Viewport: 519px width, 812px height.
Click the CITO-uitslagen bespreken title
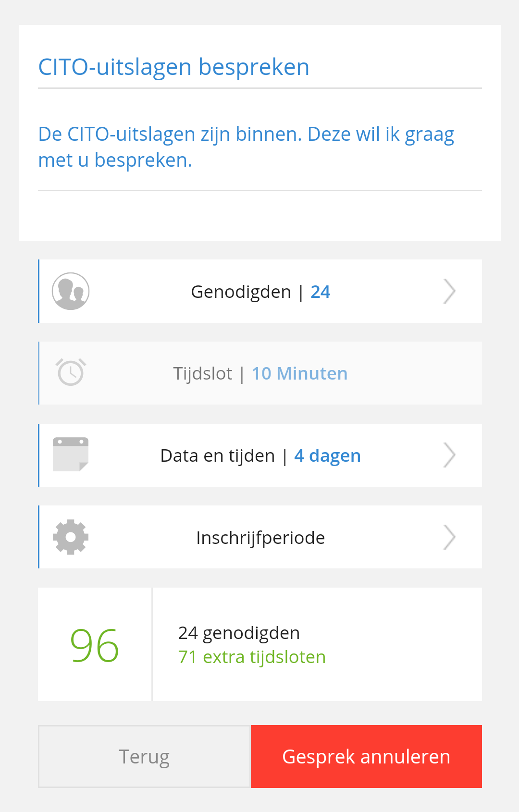pyautogui.click(x=173, y=67)
